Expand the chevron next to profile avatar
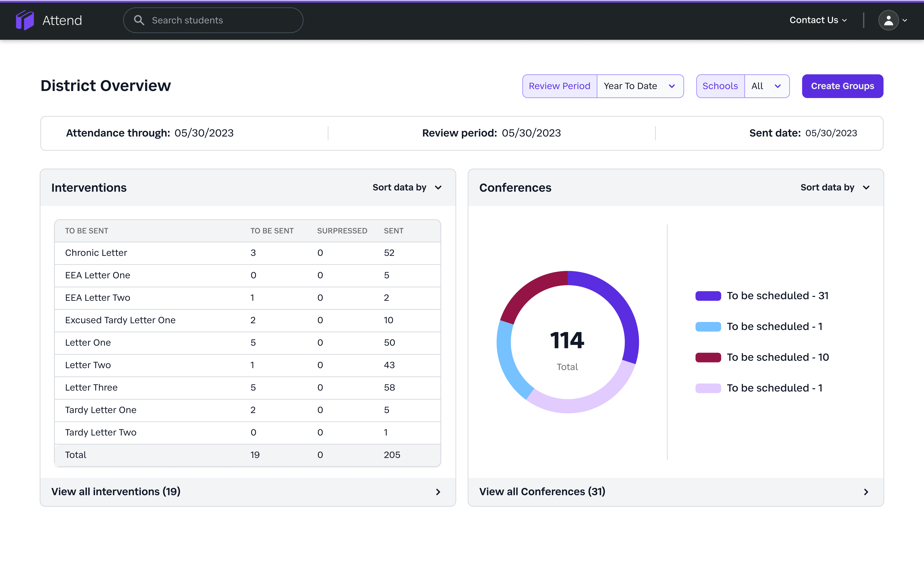This screenshot has width=924, height=567. click(x=905, y=20)
